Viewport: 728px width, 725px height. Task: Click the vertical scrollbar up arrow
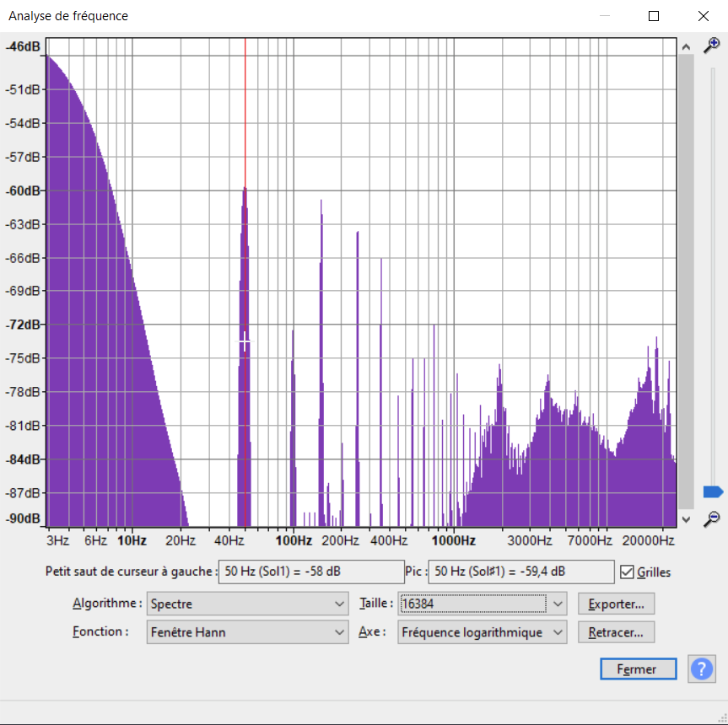click(686, 47)
